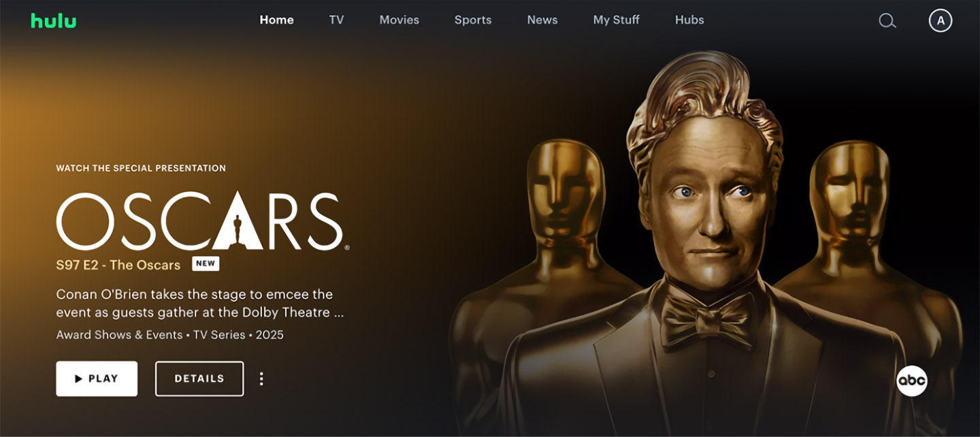Open My Stuff

click(x=616, y=20)
